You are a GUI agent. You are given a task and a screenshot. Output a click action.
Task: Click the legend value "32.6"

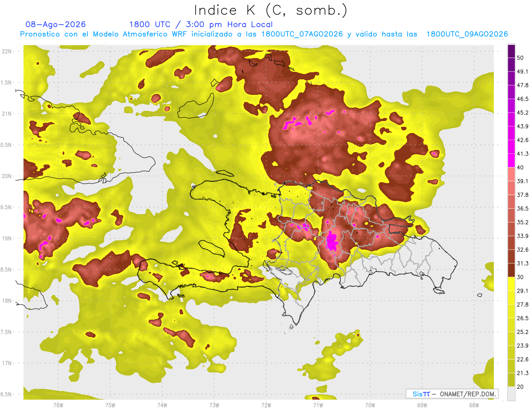coord(523,250)
